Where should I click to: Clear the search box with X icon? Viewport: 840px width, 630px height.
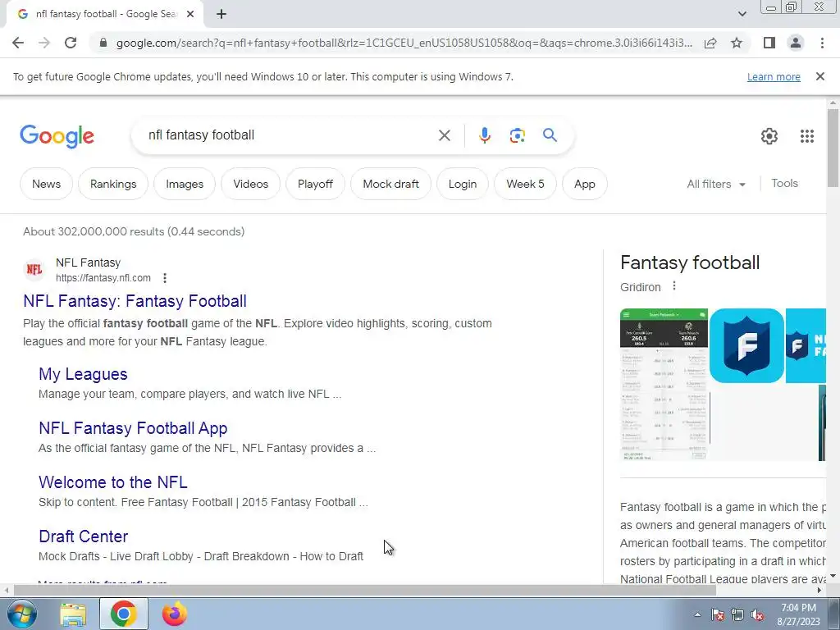coord(444,135)
